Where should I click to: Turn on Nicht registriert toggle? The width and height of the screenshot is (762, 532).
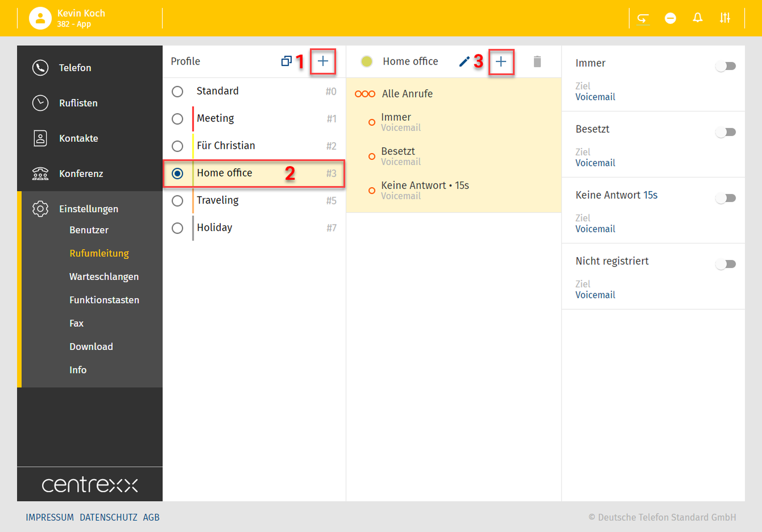[x=725, y=264]
